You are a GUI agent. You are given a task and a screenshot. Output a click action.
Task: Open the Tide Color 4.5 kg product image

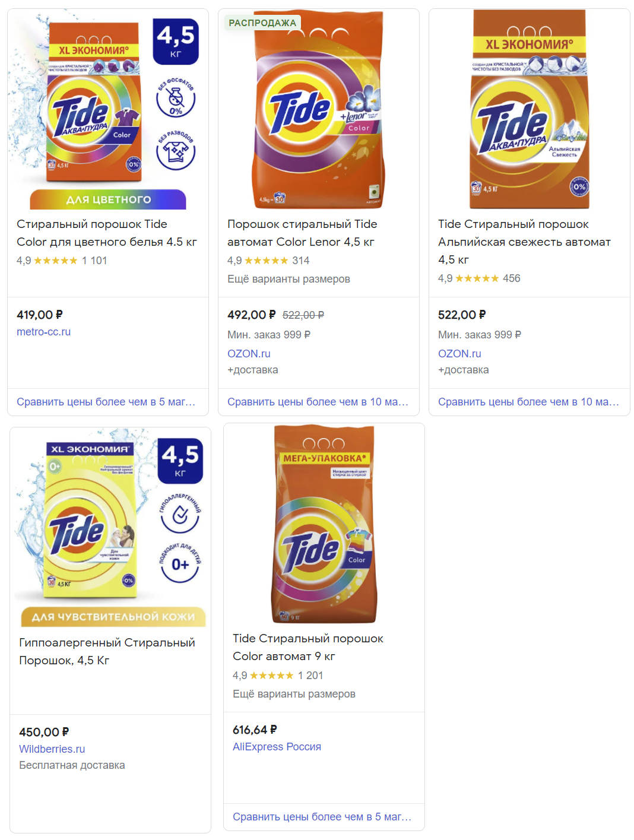click(107, 110)
